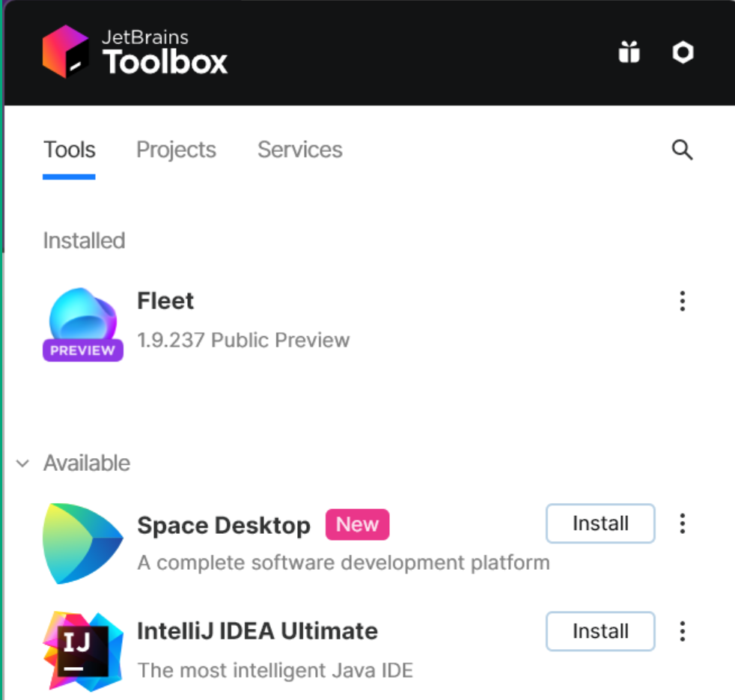Click the IntelliJ IDEA Ultimate icon
The image size is (735, 700).
click(83, 651)
